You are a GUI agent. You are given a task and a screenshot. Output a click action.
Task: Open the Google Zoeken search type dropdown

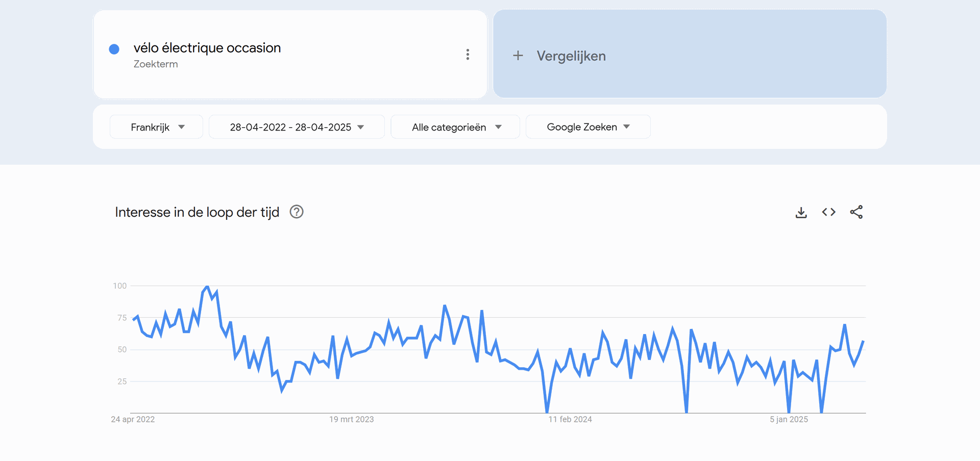(588, 127)
